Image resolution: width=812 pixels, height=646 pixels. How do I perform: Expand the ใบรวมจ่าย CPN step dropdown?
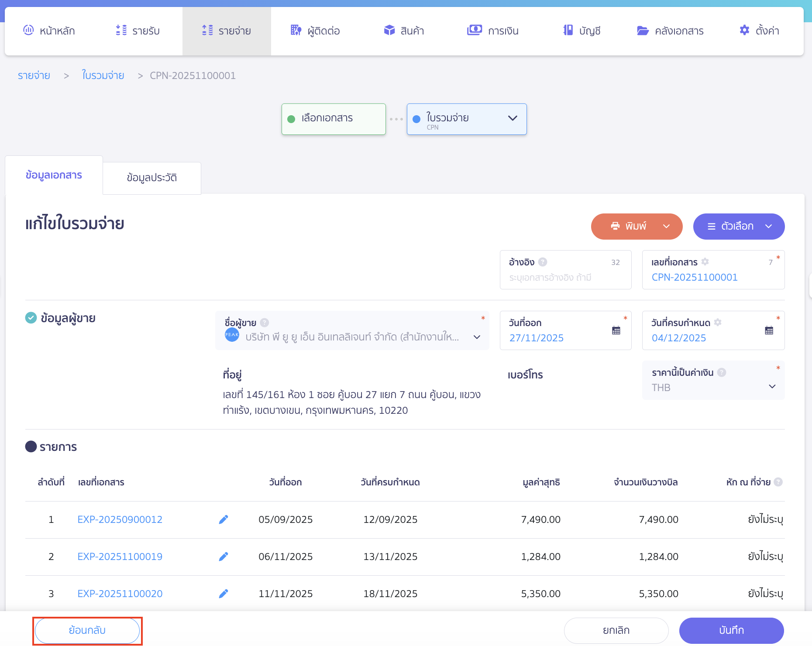point(513,118)
